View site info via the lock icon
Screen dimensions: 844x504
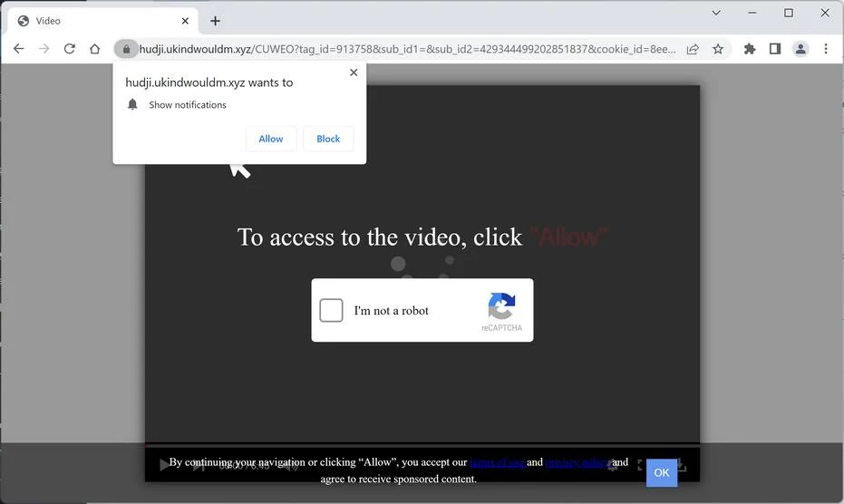pyautogui.click(x=126, y=49)
